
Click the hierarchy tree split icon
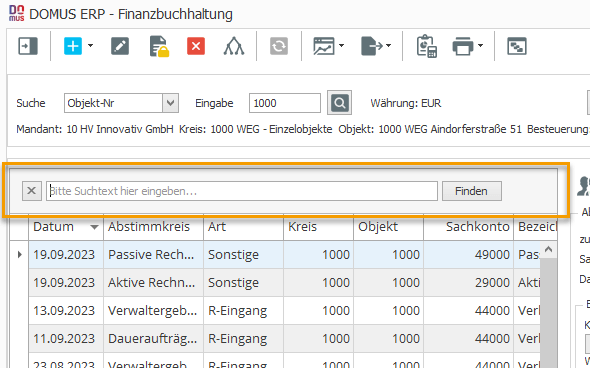click(234, 46)
